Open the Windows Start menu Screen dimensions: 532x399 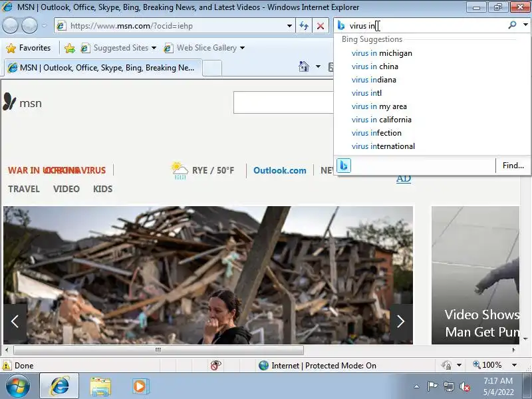pyautogui.click(x=17, y=386)
